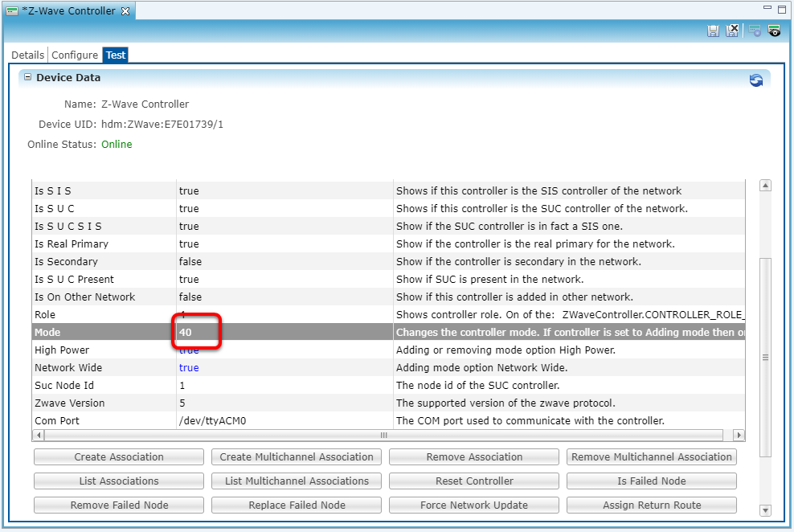This screenshot has height=532, width=794.
Task: Click the Is S U C row label
Action: click(x=54, y=209)
